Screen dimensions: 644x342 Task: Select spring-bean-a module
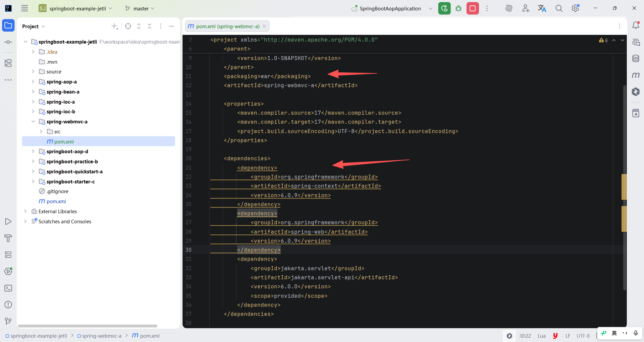pyautogui.click(x=63, y=92)
